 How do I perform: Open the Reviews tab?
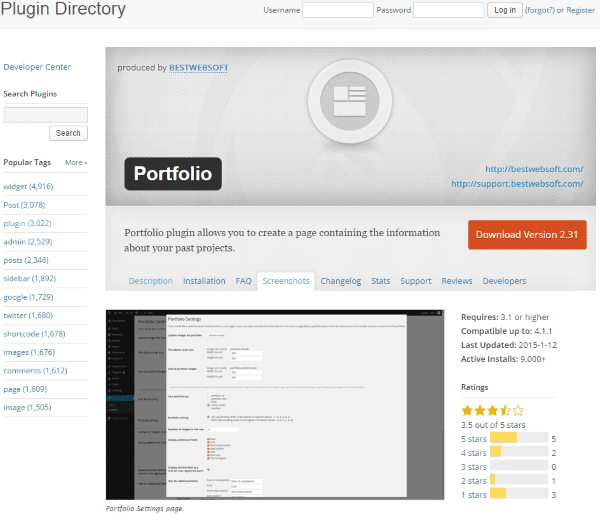click(x=457, y=281)
